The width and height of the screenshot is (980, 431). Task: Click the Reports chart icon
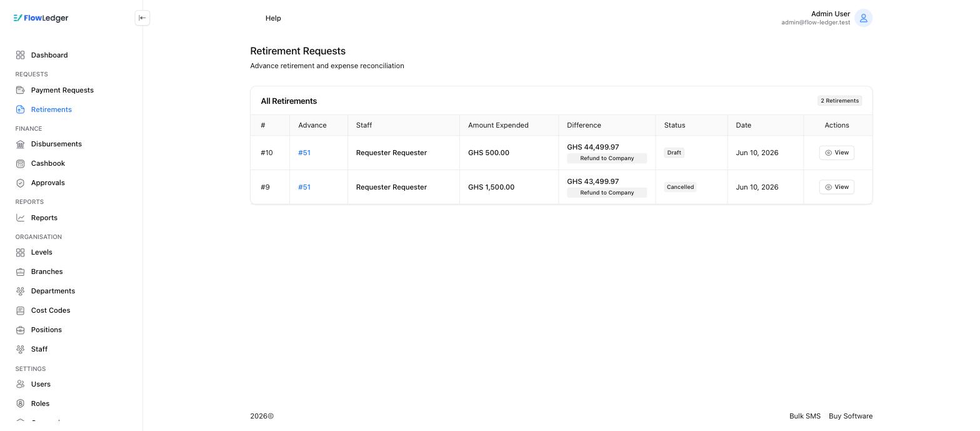(21, 218)
